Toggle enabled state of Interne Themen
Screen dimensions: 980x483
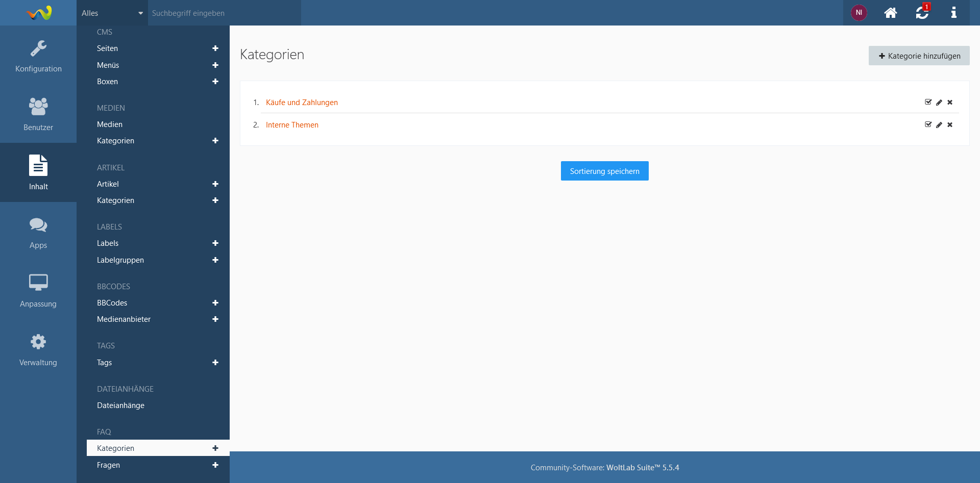coord(928,125)
